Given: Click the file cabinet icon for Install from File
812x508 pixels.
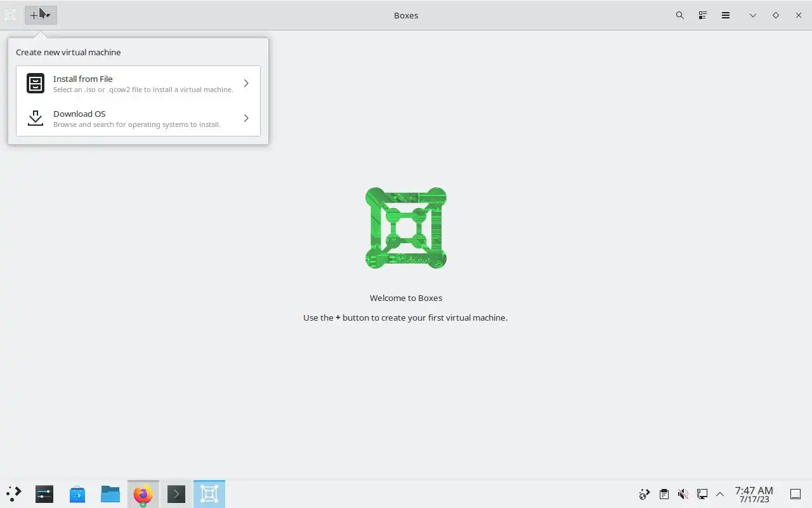Looking at the screenshot, I should point(36,83).
